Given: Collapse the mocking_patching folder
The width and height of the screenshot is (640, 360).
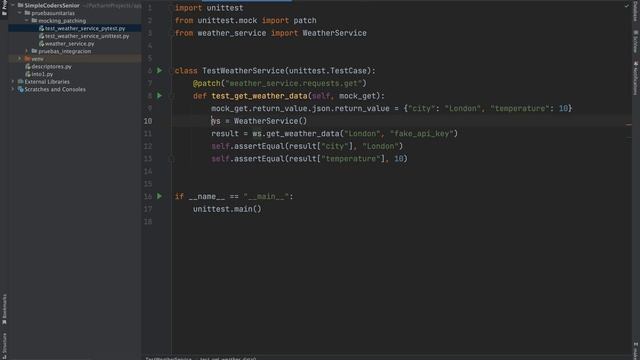Looking at the screenshot, I should [x=27, y=20].
